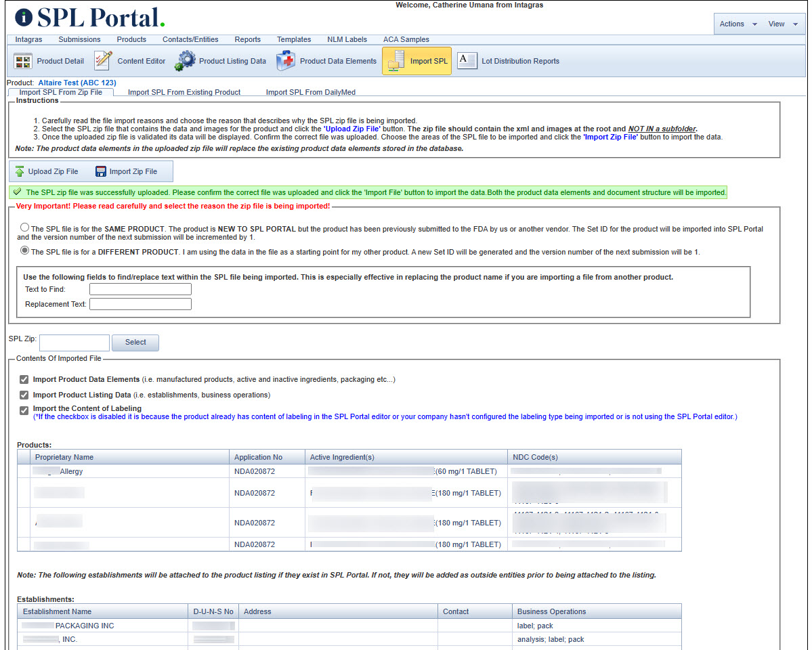Open the Templates menu
The width and height of the screenshot is (812, 650).
(x=294, y=39)
